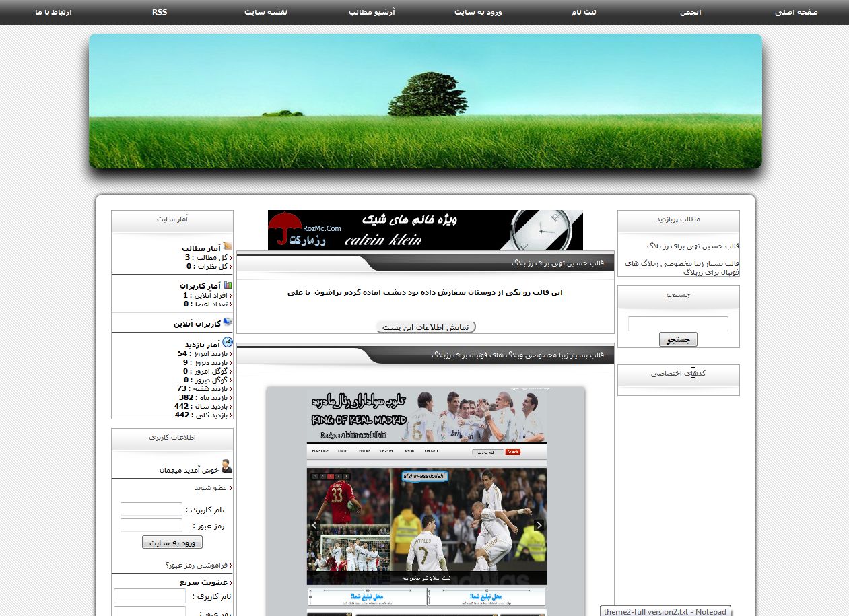Open انجمن in top navigation
The height and width of the screenshot is (616, 849).
(690, 12)
